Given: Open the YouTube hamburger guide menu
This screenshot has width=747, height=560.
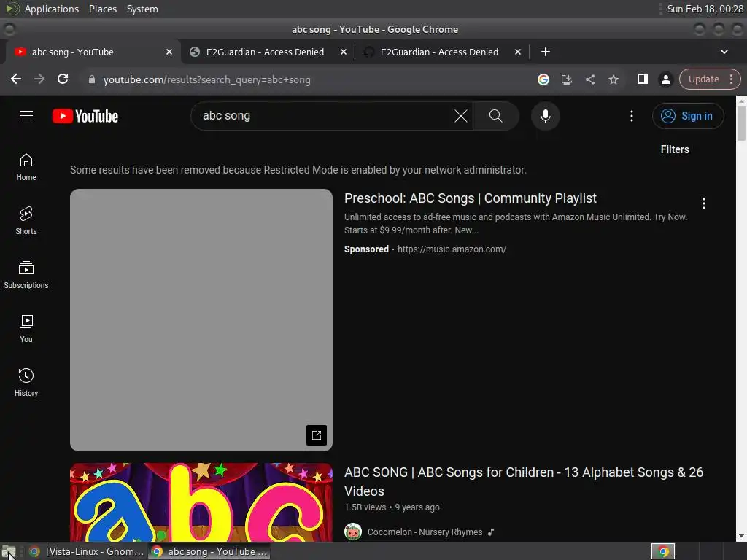Looking at the screenshot, I should pyautogui.click(x=26, y=116).
